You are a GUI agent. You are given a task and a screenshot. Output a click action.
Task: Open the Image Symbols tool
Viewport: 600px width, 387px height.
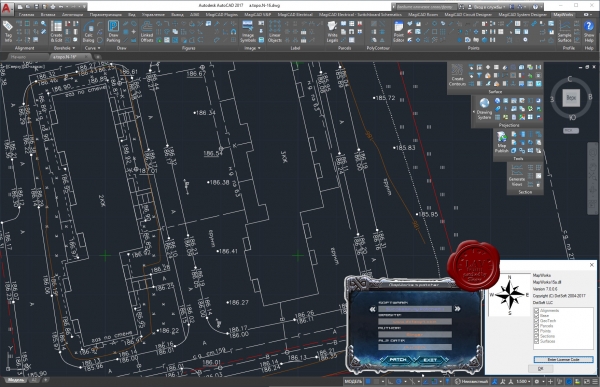tap(248, 31)
